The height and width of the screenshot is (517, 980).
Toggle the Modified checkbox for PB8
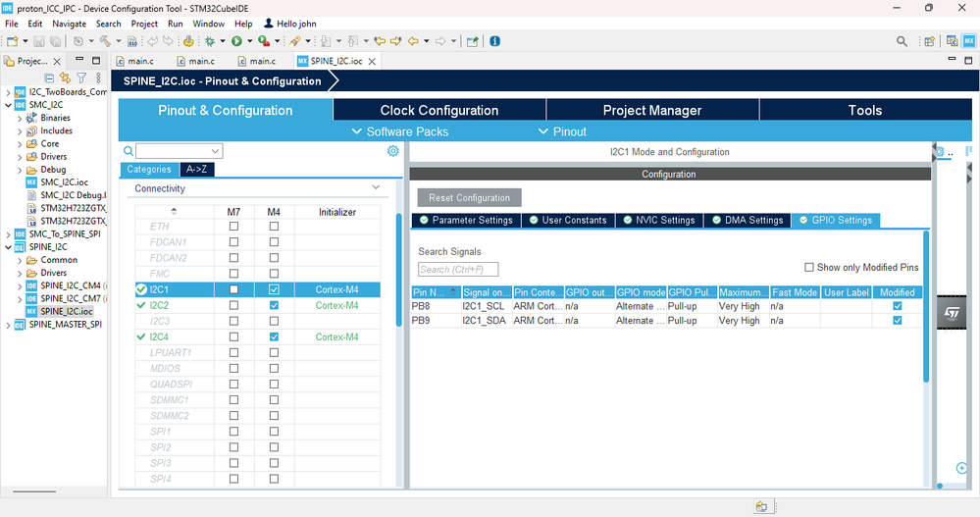click(898, 306)
